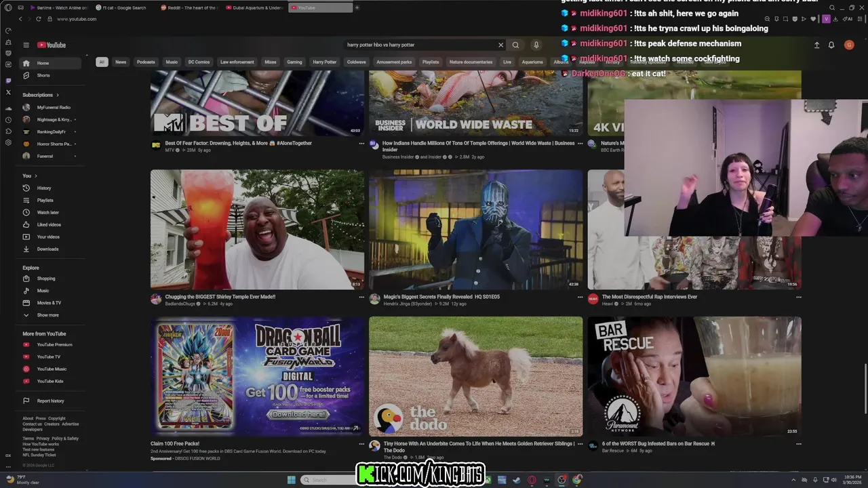Open Your videos in the sidebar
Image resolution: width=868 pixels, height=488 pixels.
click(50, 237)
